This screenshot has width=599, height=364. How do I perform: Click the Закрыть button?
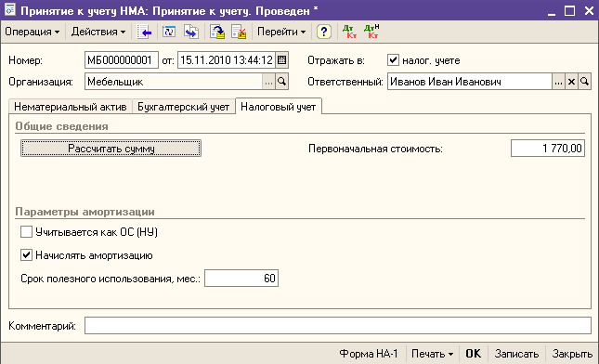coord(572,354)
